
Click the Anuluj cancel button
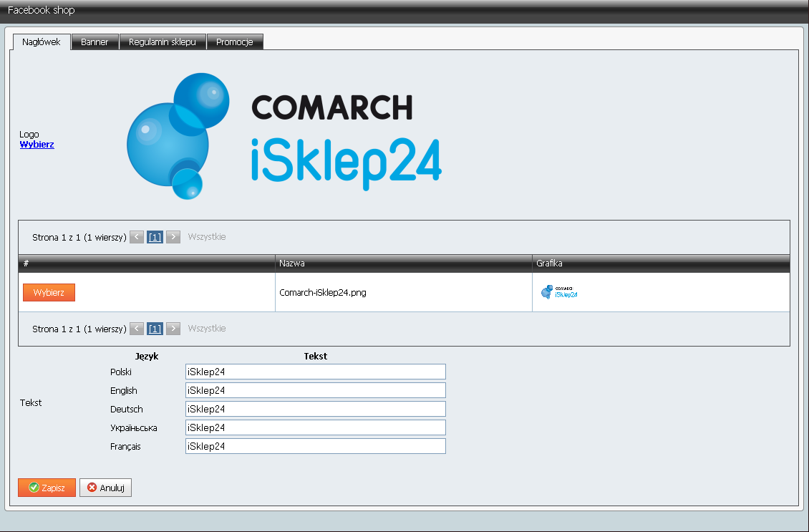(106, 488)
